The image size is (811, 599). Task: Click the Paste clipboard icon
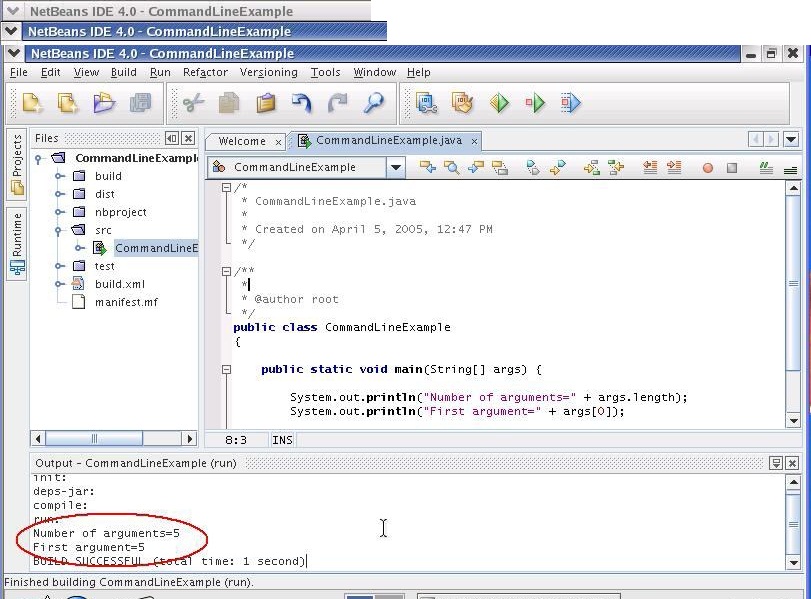coord(266,102)
